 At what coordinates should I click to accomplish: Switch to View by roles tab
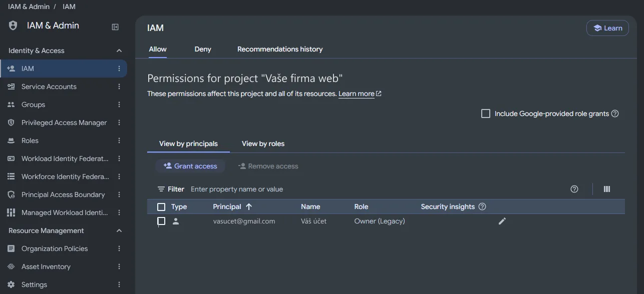point(263,143)
